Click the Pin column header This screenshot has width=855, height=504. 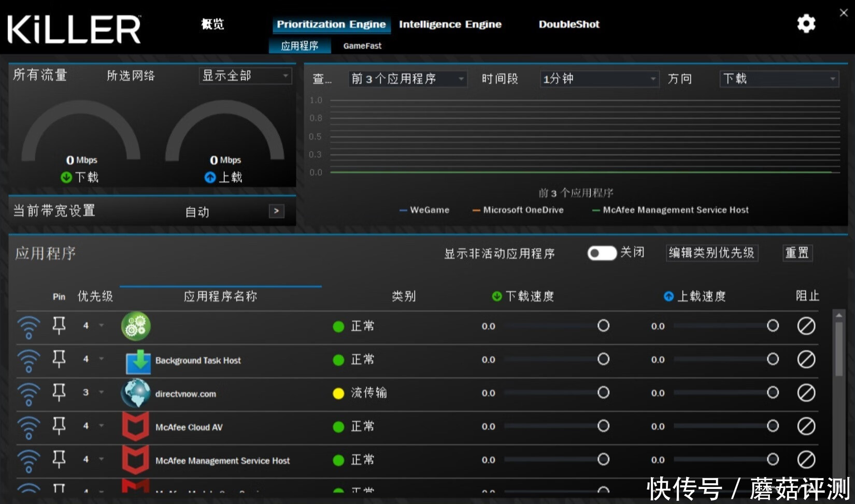pyautogui.click(x=59, y=297)
